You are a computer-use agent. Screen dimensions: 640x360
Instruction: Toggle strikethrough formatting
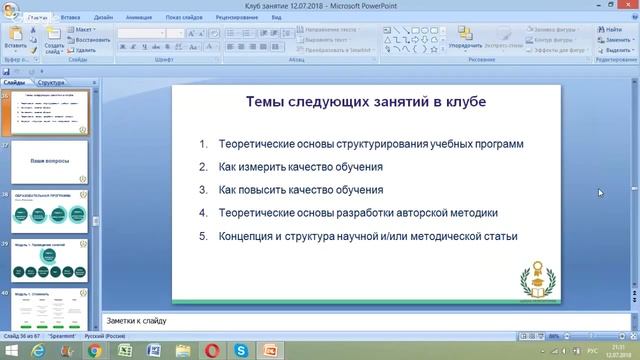[x=156, y=47]
